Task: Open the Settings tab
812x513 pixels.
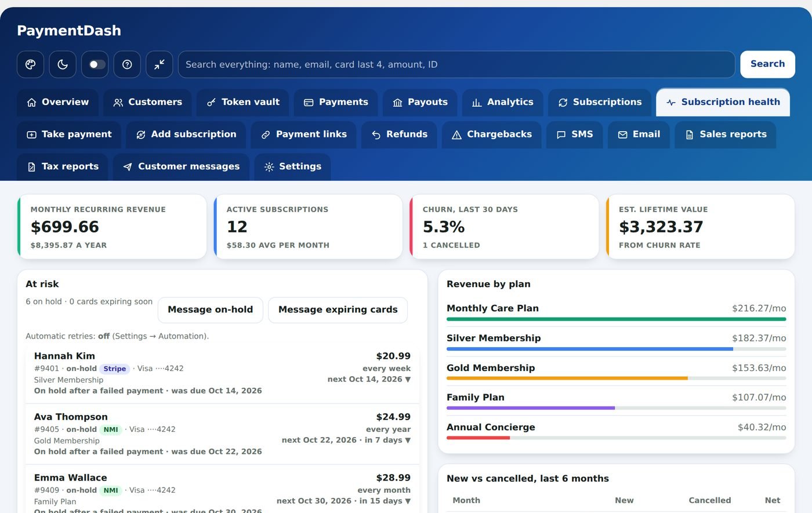Action: pyautogui.click(x=292, y=167)
